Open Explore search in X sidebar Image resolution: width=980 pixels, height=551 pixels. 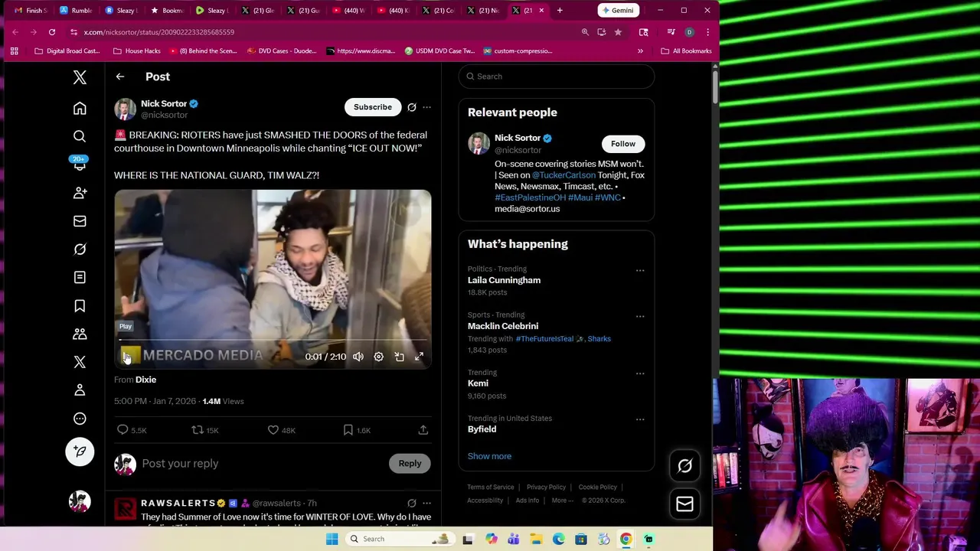pyautogui.click(x=80, y=136)
